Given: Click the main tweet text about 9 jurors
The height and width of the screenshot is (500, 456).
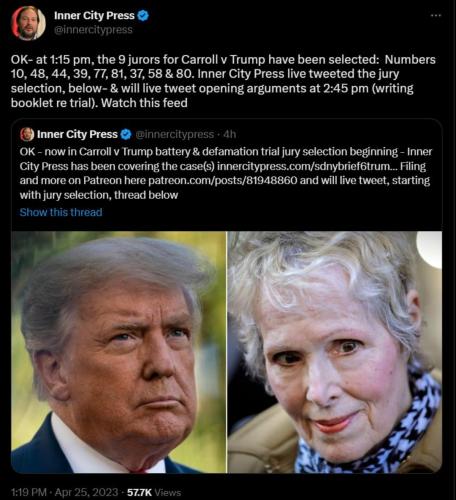Looking at the screenshot, I should (223, 81).
